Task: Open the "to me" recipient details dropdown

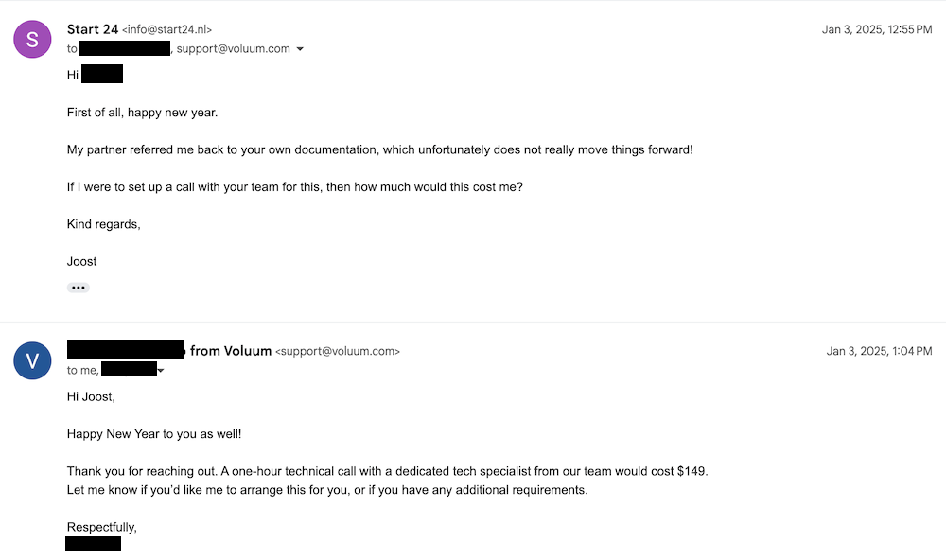Action: click(x=161, y=371)
